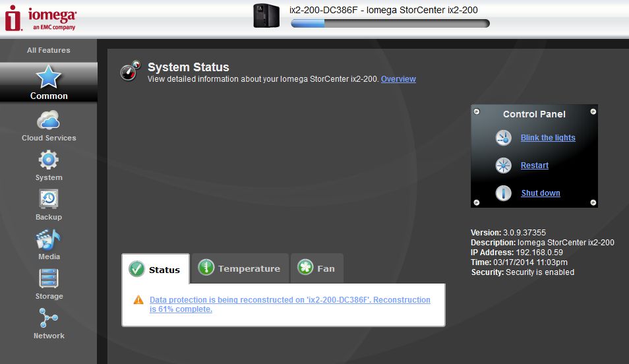
Task: Click the Restart icon
Action: pyautogui.click(x=504, y=166)
